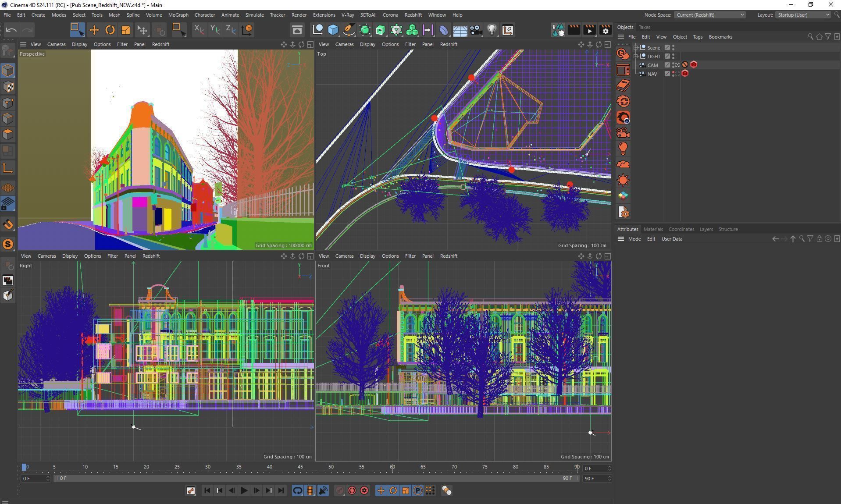Viewport: 841px width, 504px height.
Task: Add a Cube primitive object
Action: coord(333,30)
